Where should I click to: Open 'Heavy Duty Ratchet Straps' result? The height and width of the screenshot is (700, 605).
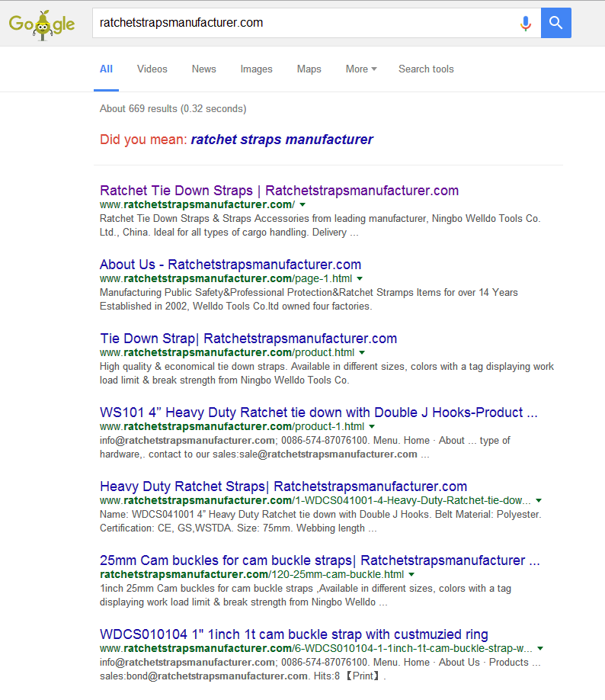283,486
